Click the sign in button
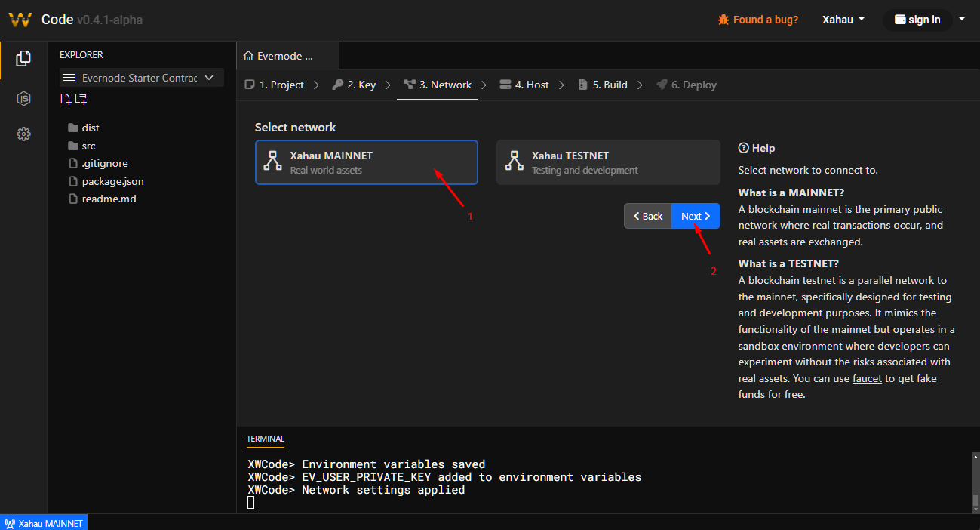Image resolution: width=980 pixels, height=530 pixels. click(917, 20)
